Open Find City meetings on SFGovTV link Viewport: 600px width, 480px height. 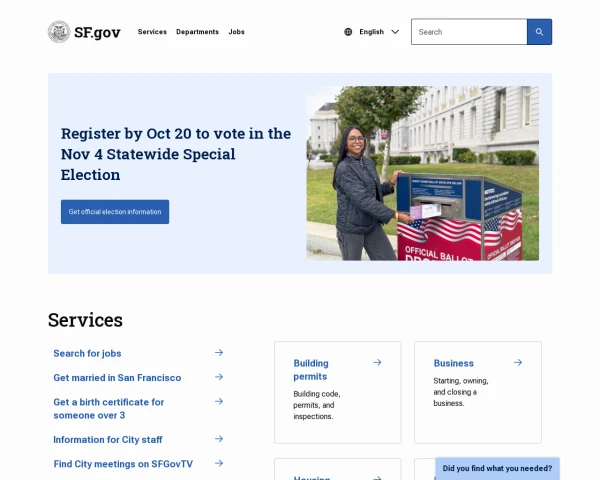123,464
